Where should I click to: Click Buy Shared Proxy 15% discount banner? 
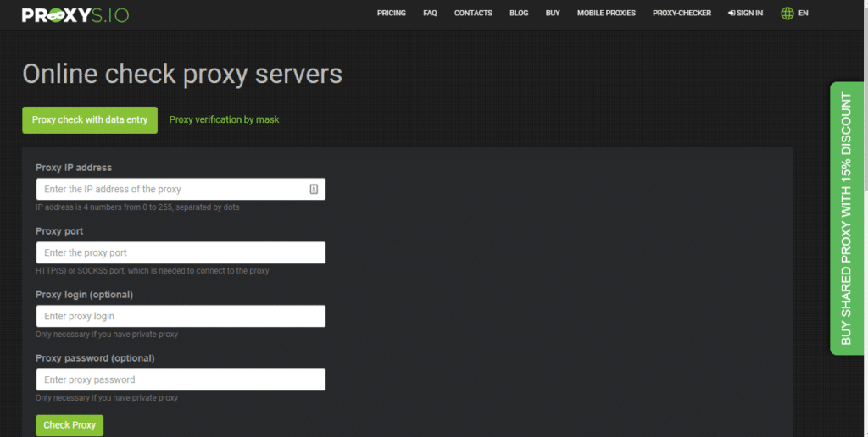(x=847, y=218)
